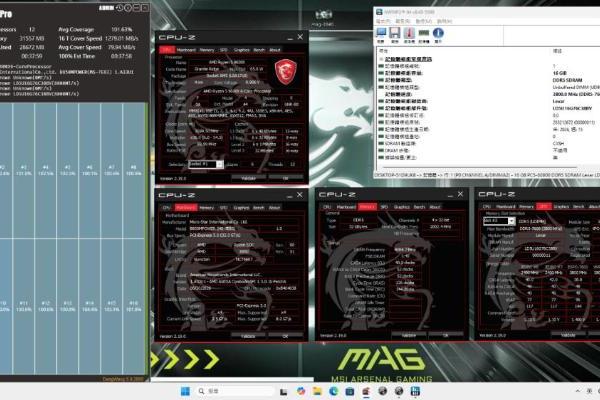The width and height of the screenshot is (600, 400).
Task: Click the MSI dragon shield logo in CPU-Z
Action: pos(285,72)
